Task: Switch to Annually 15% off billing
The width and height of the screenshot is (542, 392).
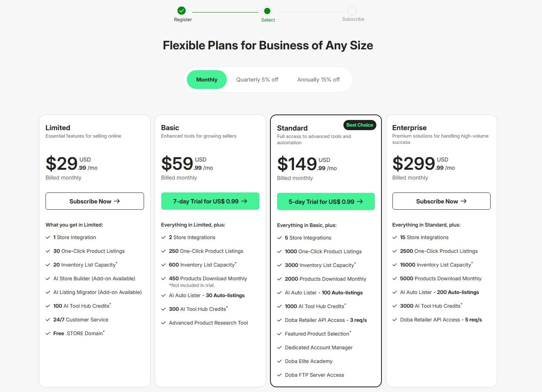Action: point(318,80)
